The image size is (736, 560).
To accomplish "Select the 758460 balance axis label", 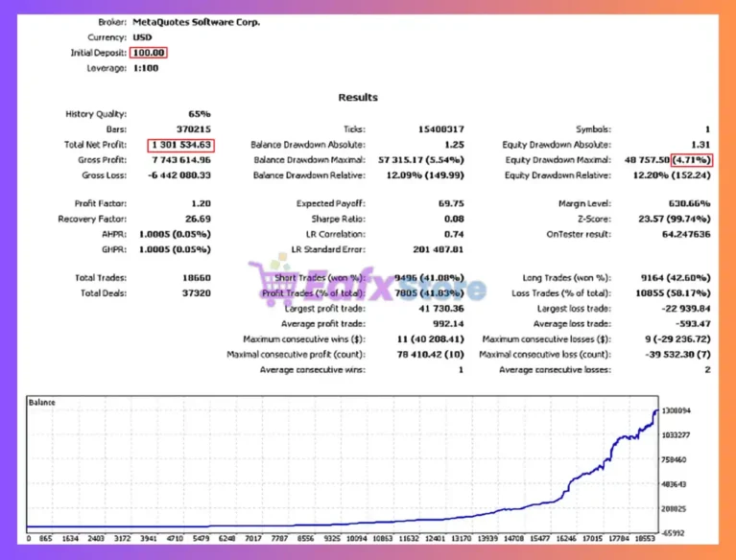I will point(674,459).
